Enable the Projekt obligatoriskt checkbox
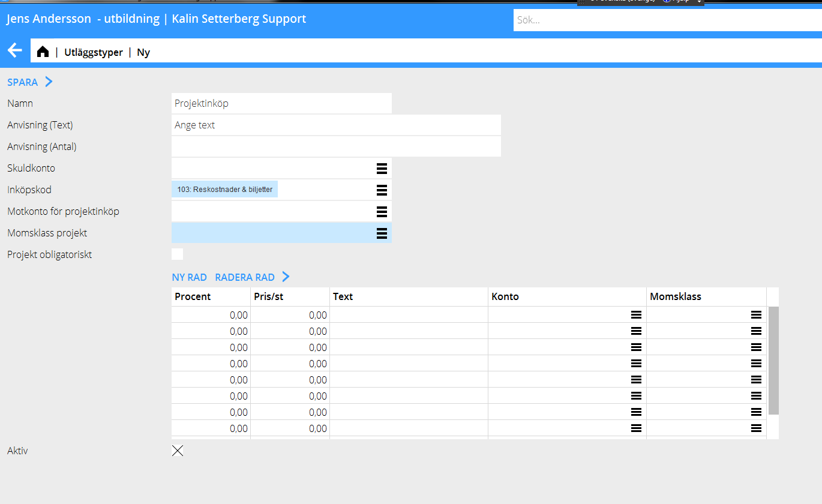The image size is (822, 504). (178, 254)
